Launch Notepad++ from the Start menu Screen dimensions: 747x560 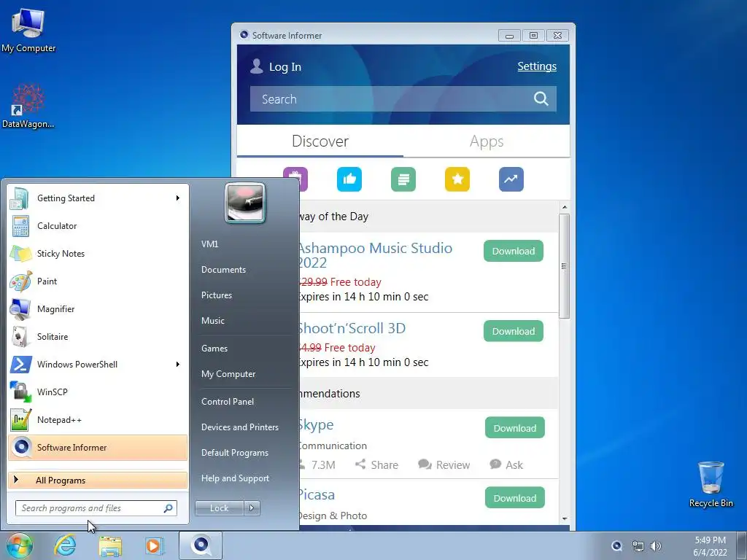98,419
